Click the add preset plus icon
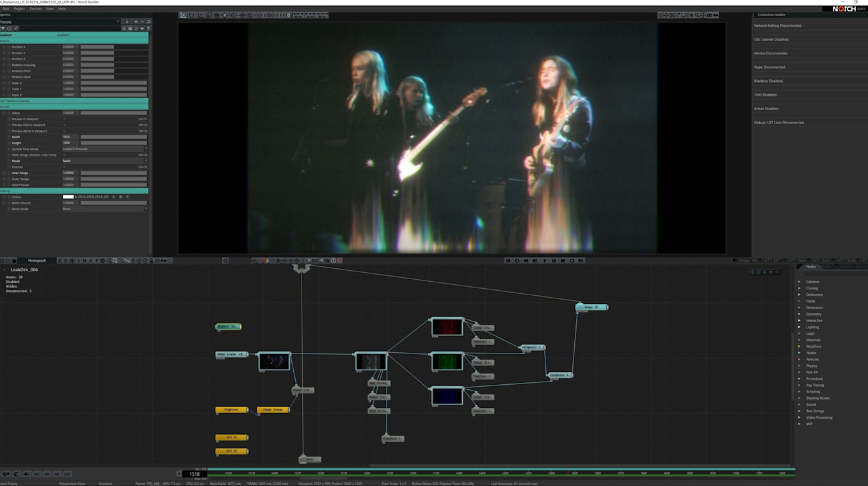The height and width of the screenshot is (486, 868). [x=135, y=22]
